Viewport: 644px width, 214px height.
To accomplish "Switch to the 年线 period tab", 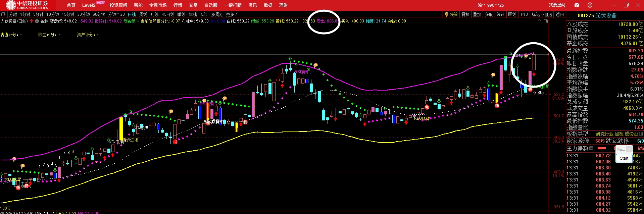I will pyautogui.click(x=193, y=14).
